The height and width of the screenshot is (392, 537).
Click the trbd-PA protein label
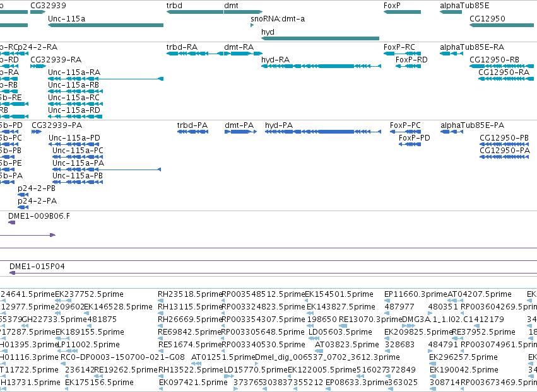pos(192,125)
